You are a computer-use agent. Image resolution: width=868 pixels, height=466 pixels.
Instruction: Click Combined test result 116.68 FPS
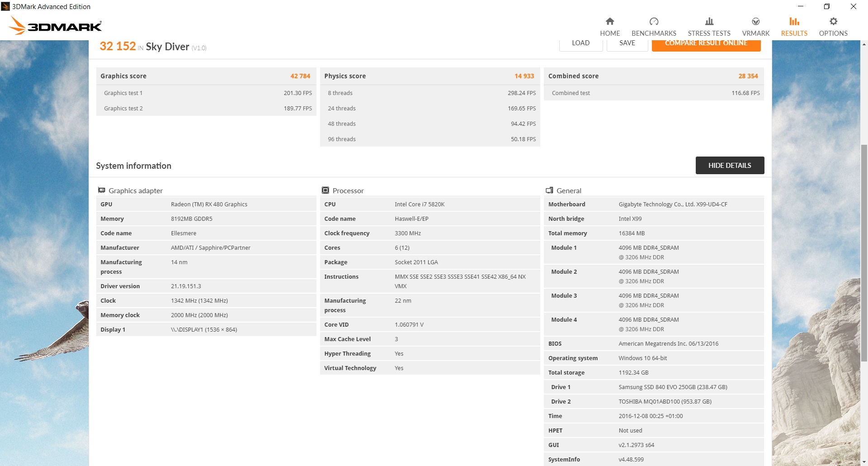pos(745,93)
